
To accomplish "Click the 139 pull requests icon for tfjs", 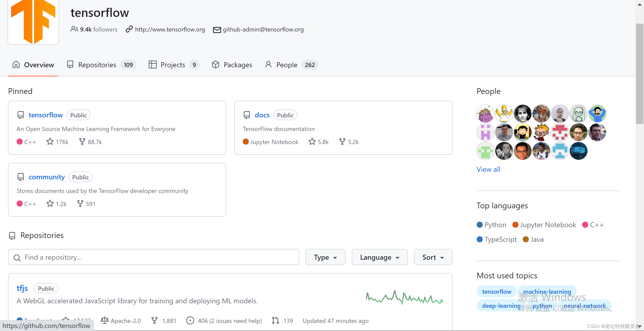I will point(275,320).
